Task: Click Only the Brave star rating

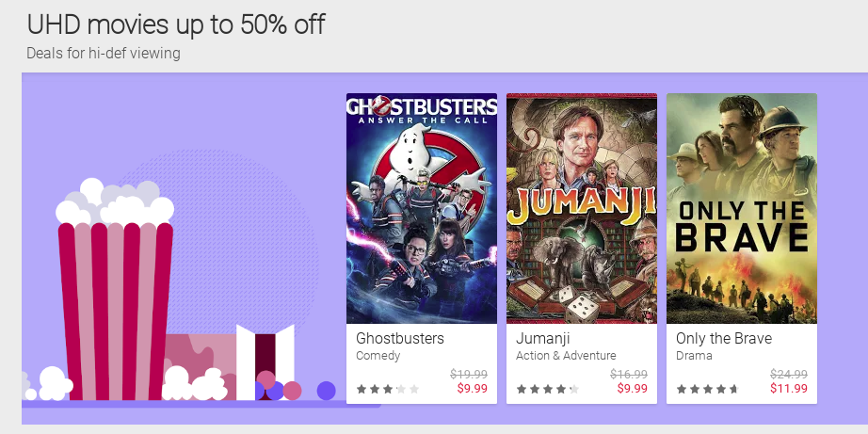Action: [x=707, y=389]
